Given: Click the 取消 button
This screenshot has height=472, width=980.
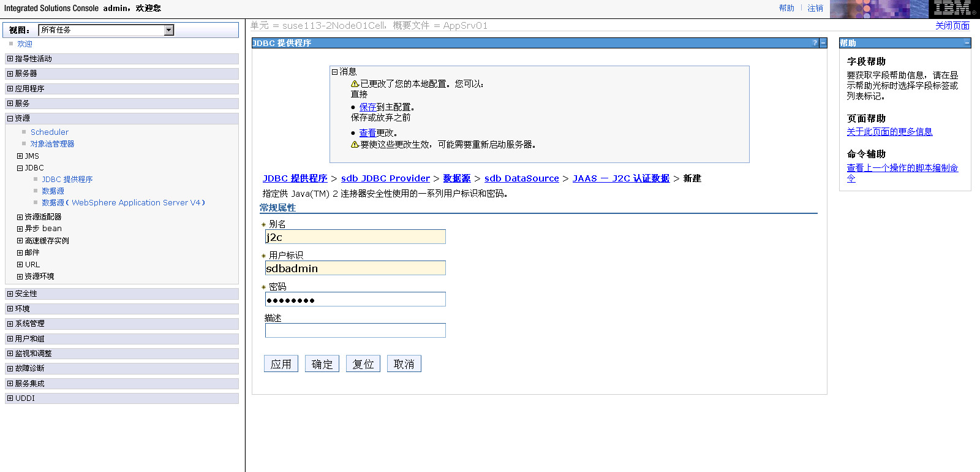Looking at the screenshot, I should pyautogui.click(x=404, y=364).
